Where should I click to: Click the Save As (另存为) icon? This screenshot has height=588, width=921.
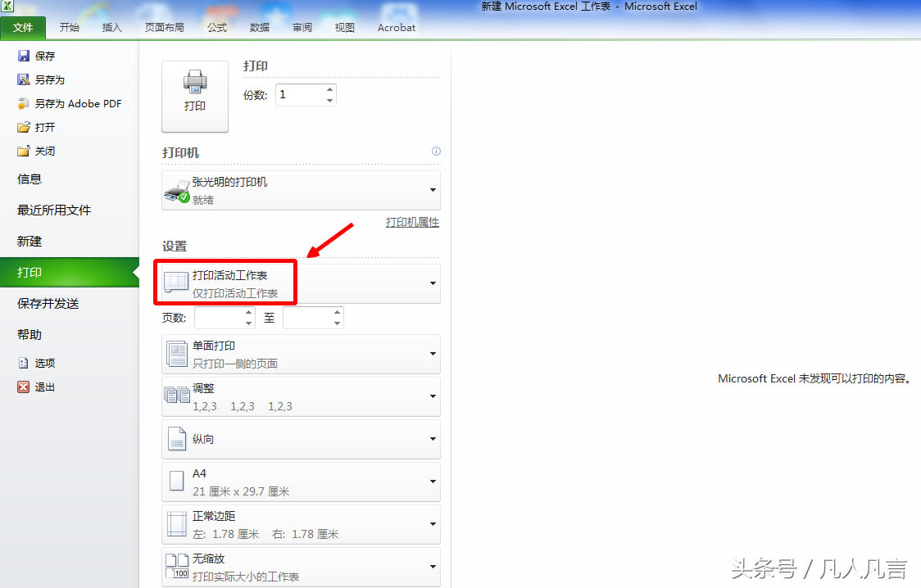coord(24,79)
